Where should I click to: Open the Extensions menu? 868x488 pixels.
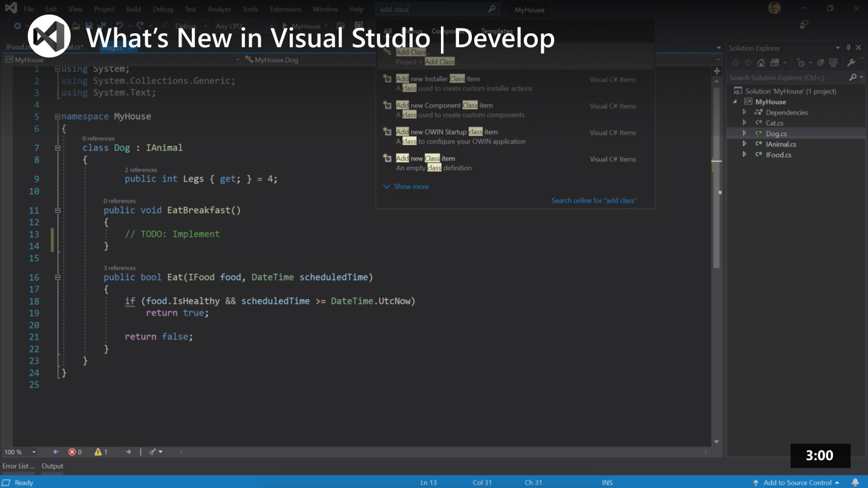point(286,9)
